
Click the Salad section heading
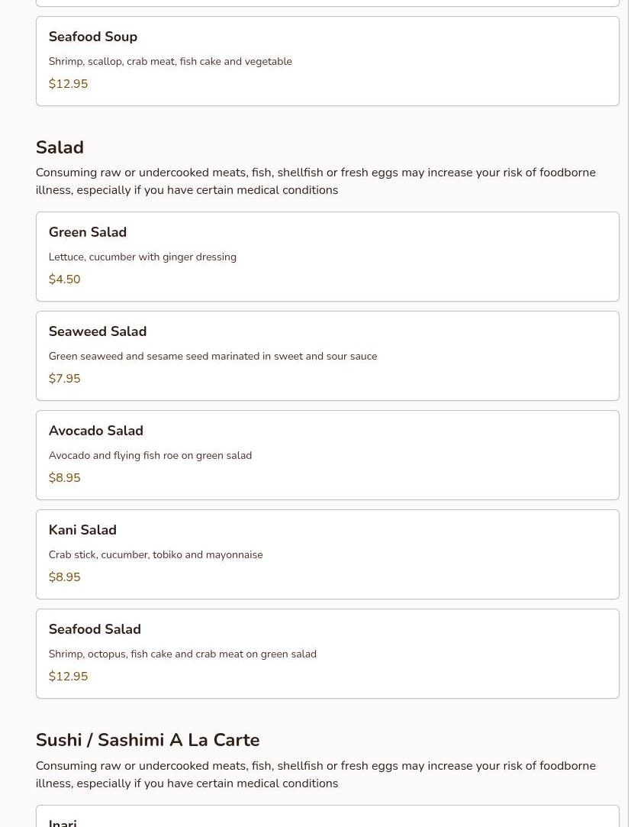[x=60, y=147]
